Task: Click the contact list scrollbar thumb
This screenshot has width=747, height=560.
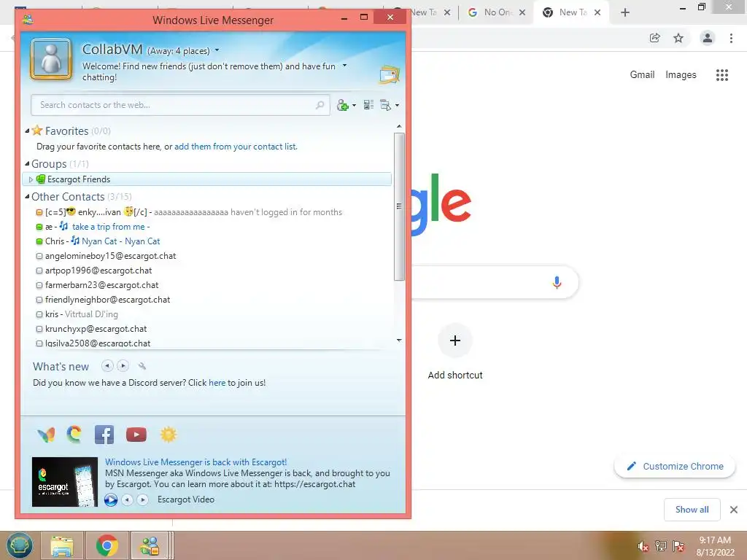Action: click(x=399, y=206)
